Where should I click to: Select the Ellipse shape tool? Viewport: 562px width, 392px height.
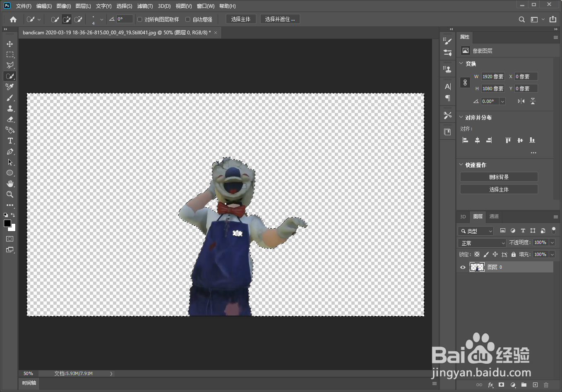(x=10, y=173)
